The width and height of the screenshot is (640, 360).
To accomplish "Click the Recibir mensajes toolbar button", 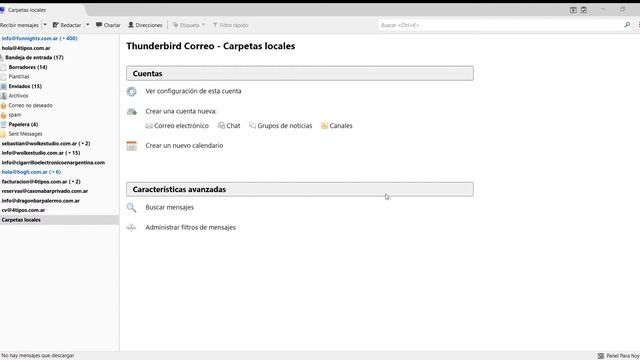I will tap(20, 25).
